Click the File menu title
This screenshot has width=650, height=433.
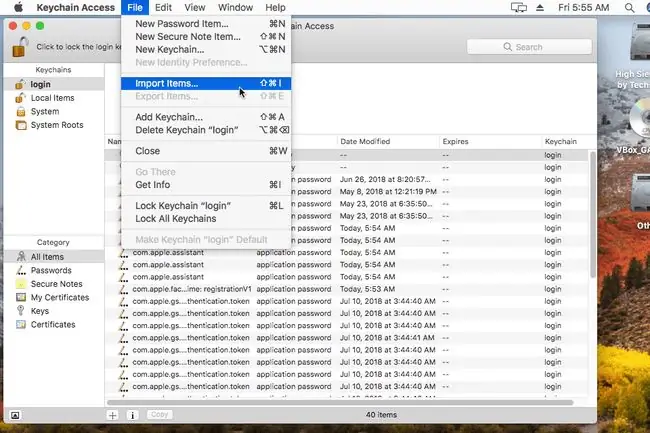click(x=135, y=7)
